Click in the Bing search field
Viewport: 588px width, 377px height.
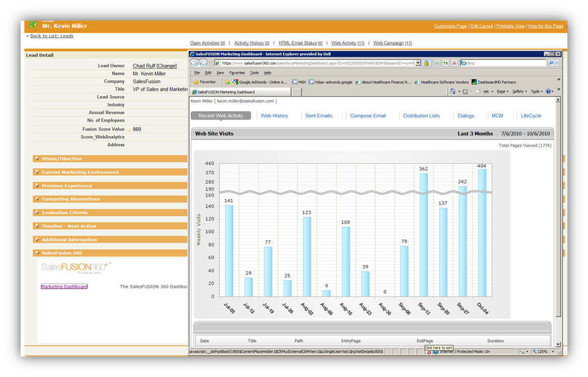(x=504, y=63)
